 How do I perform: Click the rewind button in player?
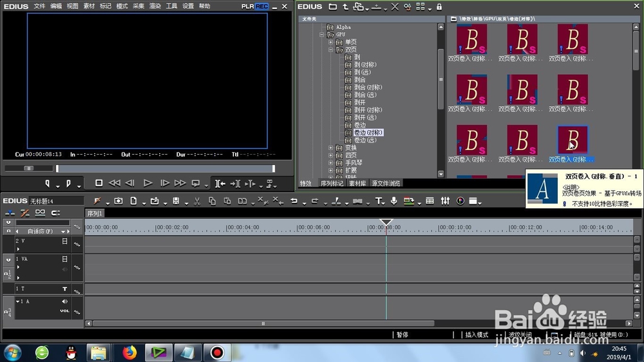tap(114, 183)
